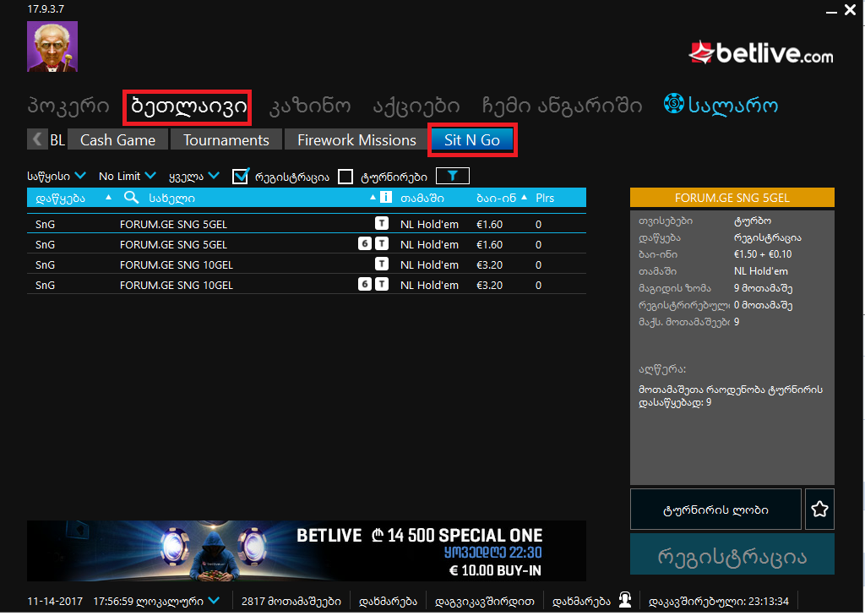Switch to the Cash Game tab

tap(117, 139)
